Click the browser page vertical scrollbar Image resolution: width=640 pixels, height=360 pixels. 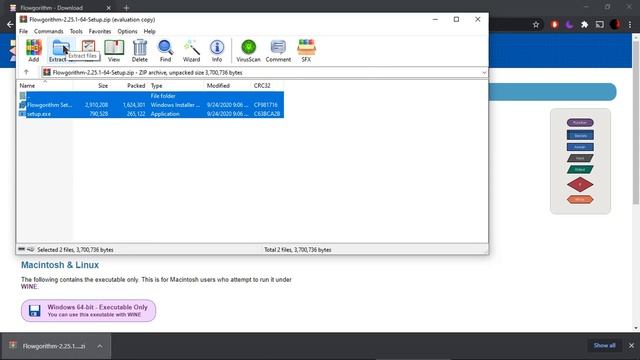(636, 122)
